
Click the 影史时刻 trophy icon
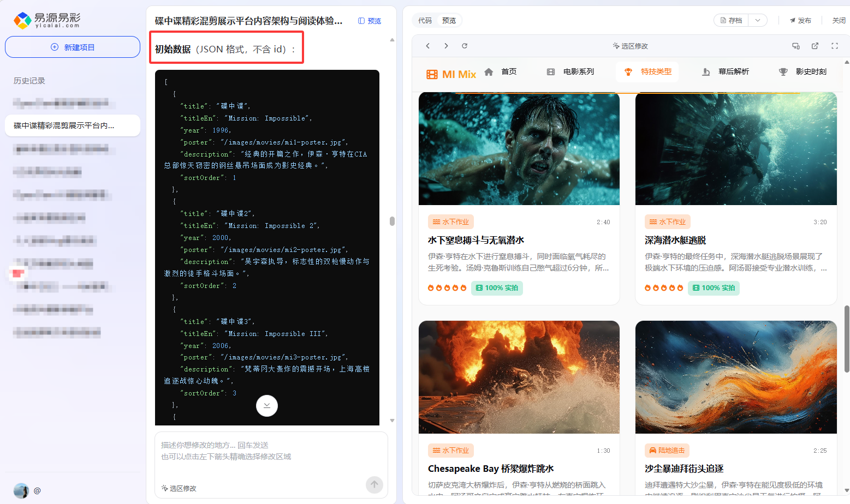click(783, 71)
